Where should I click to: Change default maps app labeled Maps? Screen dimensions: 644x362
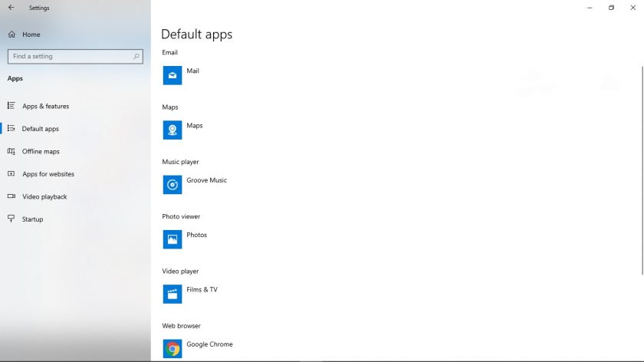pyautogui.click(x=194, y=126)
